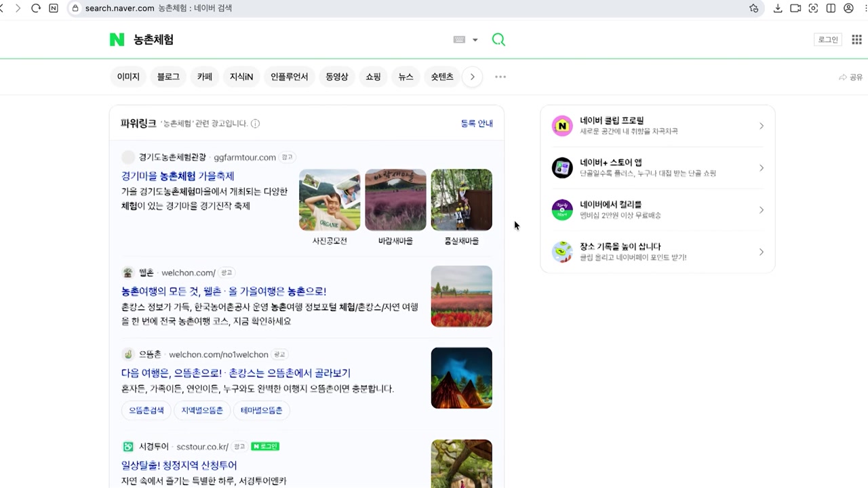868x488 pixels.
Task: Open the Naver services grid menu
Action: point(856,40)
